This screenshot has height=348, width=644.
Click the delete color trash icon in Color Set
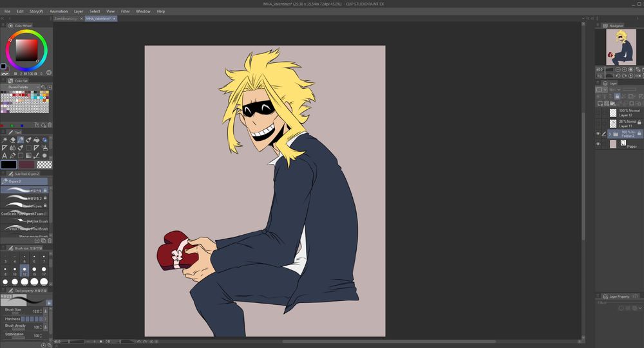click(x=50, y=124)
